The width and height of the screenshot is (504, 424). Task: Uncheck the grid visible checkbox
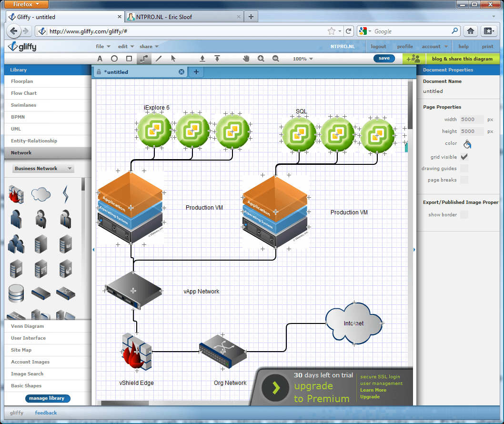coord(464,157)
